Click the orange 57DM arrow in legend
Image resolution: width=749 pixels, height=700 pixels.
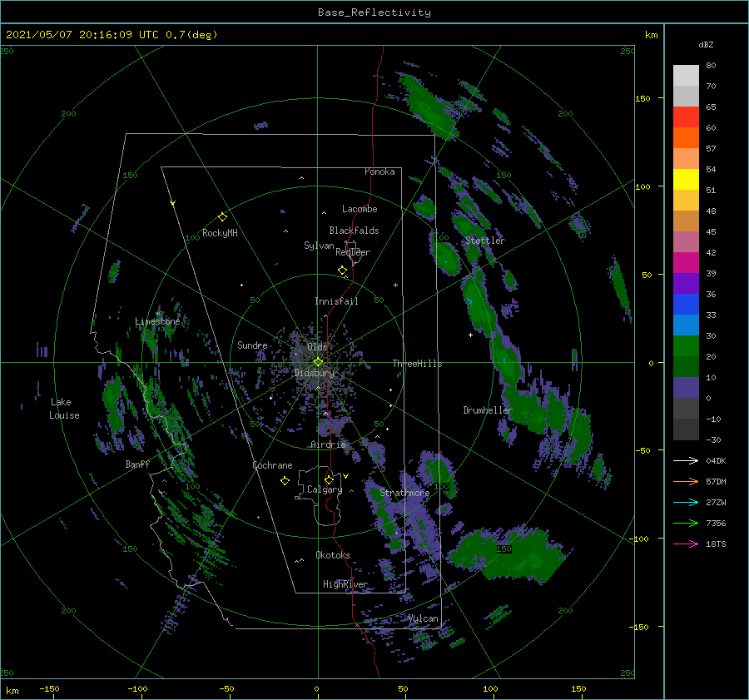[686, 482]
